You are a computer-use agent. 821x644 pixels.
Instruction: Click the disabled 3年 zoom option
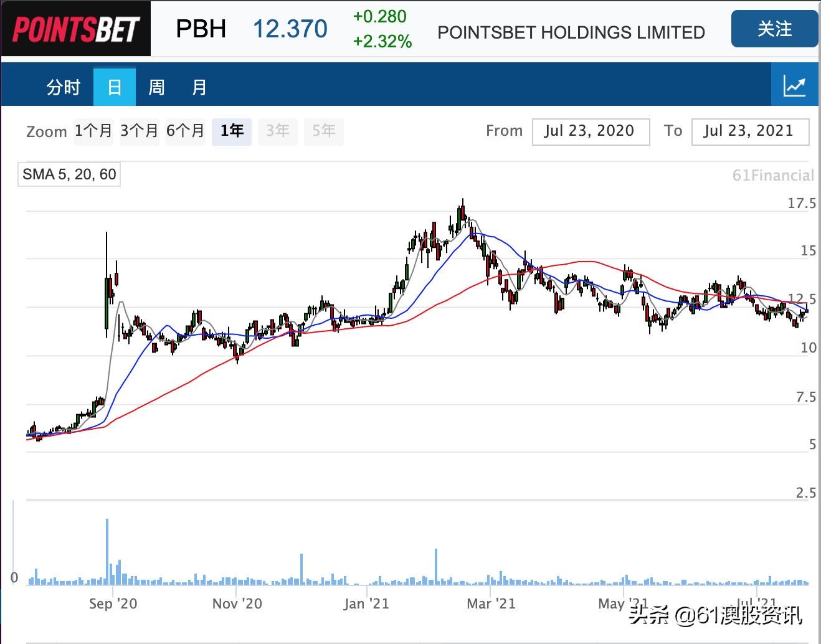(277, 131)
